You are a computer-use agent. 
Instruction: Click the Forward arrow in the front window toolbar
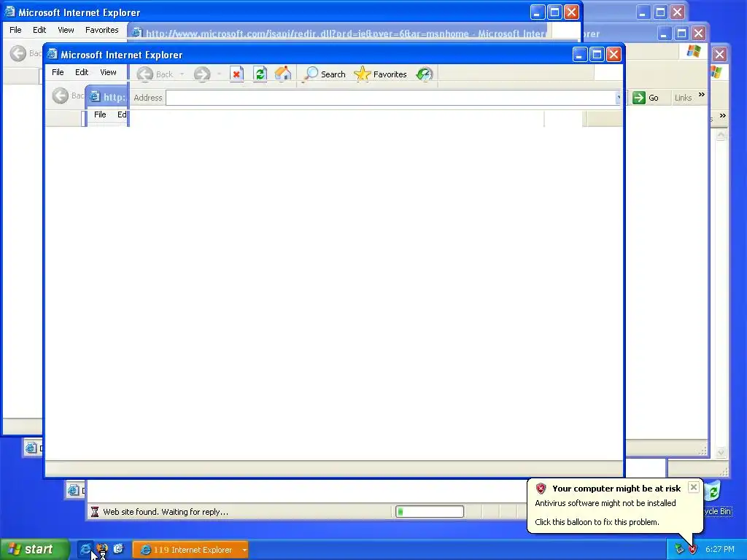(202, 74)
